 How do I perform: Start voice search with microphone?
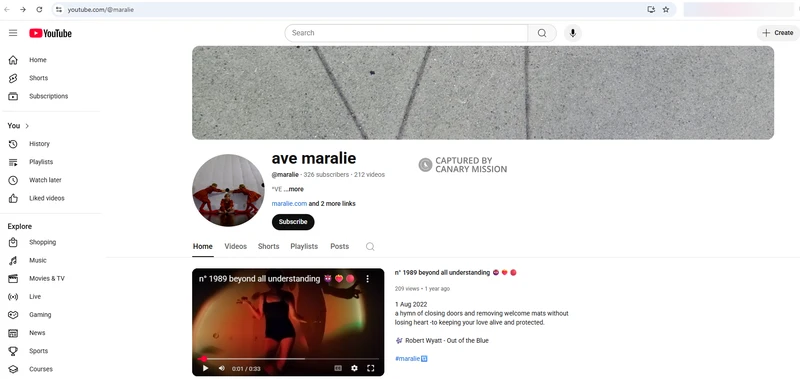tap(573, 33)
